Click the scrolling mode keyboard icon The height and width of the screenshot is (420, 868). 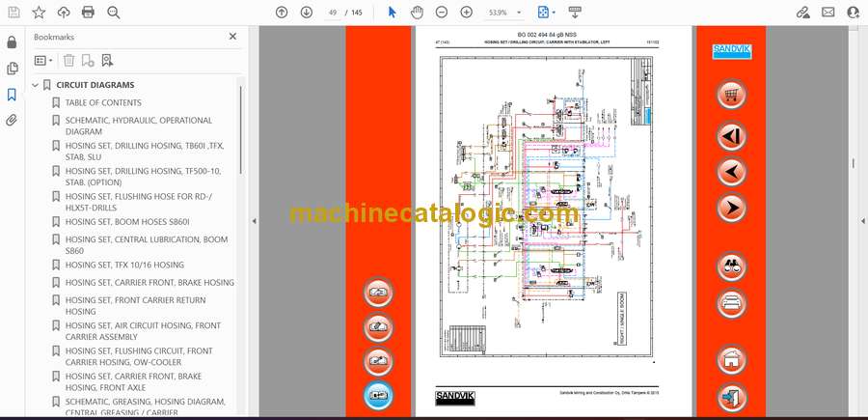pos(575,13)
